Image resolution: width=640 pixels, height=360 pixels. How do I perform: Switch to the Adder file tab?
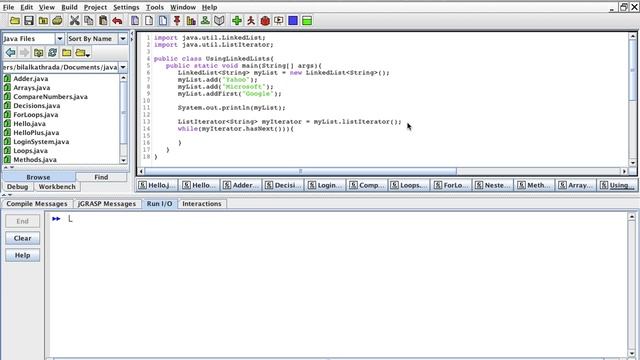[241, 185]
